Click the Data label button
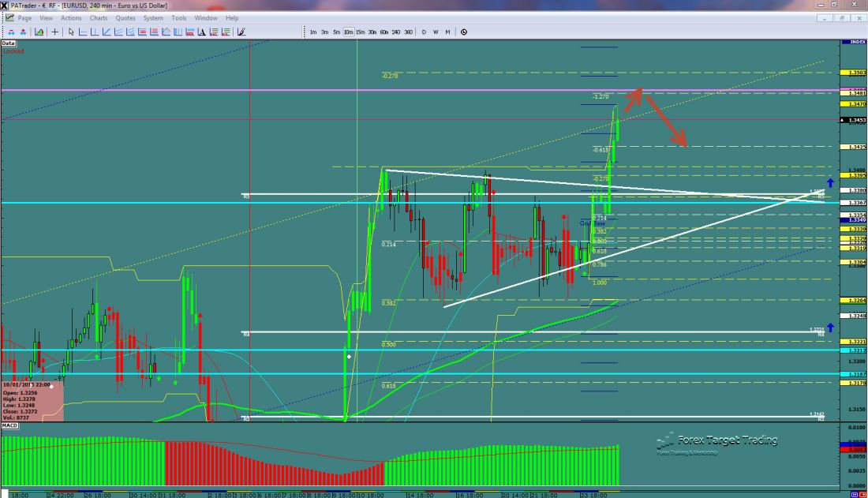This screenshot has width=868, height=498. pos(9,44)
